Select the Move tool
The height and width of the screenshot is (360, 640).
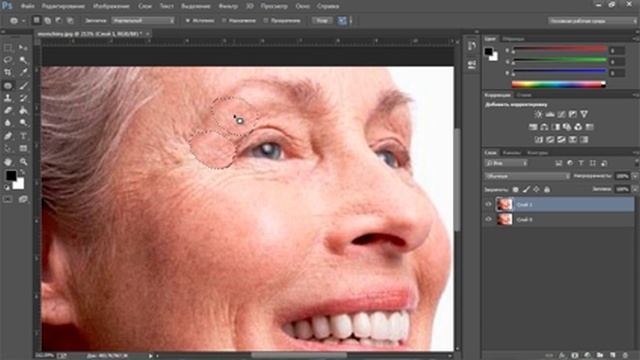[23, 48]
